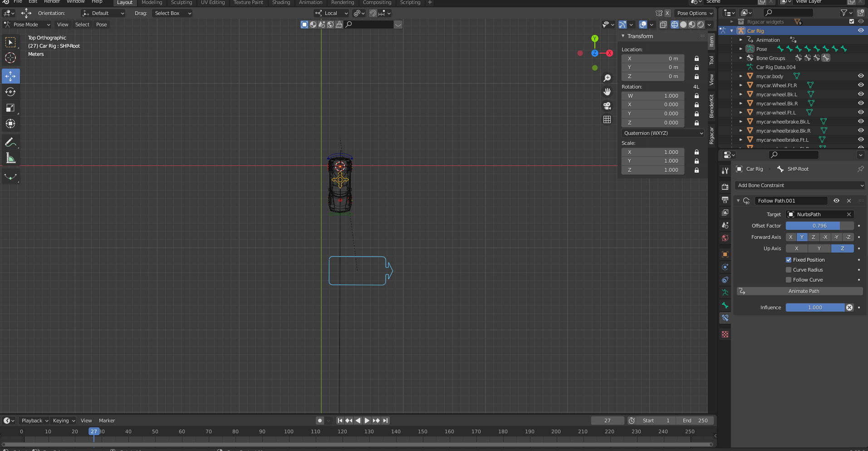The width and height of the screenshot is (868, 451).
Task: Open the Add Bone Constraint dropdown
Action: 799,185
